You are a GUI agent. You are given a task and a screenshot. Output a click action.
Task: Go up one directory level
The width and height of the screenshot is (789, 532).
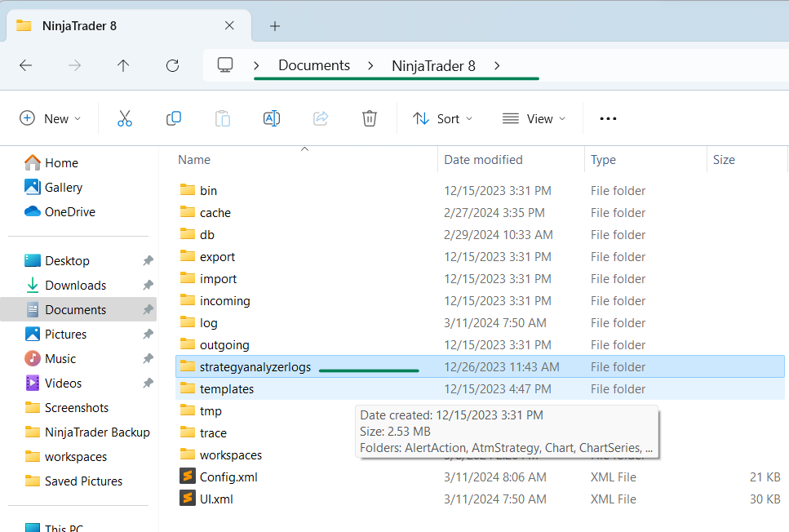[x=123, y=65]
